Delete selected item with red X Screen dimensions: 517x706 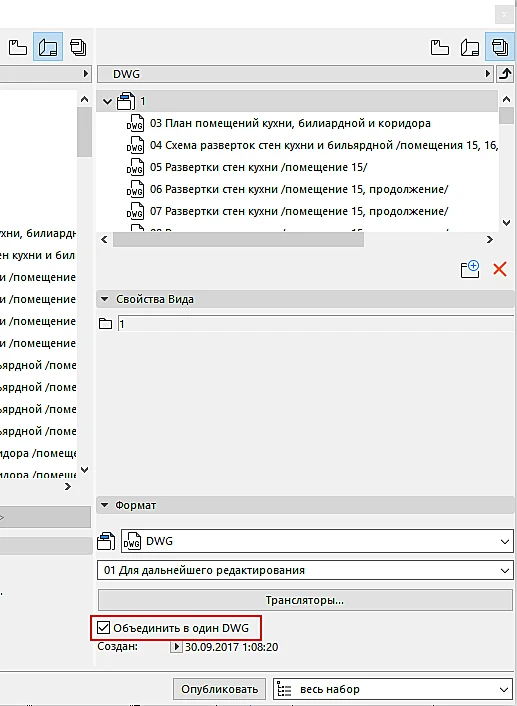tap(500, 269)
